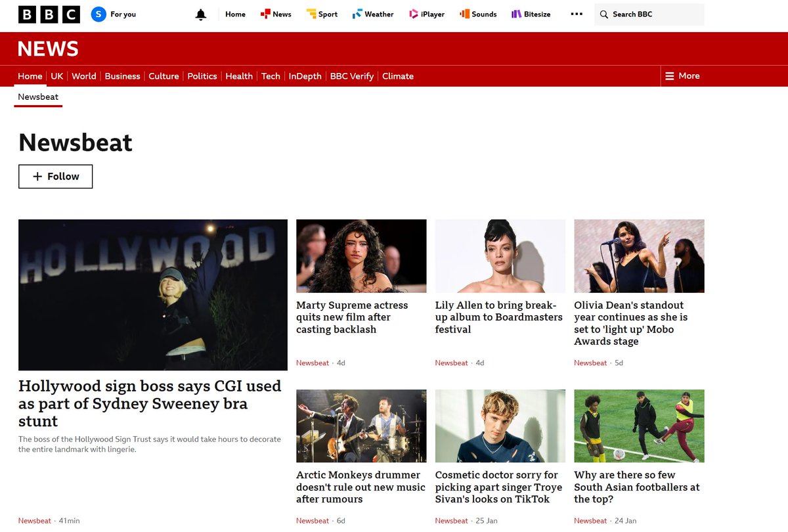The width and height of the screenshot is (788, 532).
Task: Click Hollywood story summary text
Action: click(149, 445)
